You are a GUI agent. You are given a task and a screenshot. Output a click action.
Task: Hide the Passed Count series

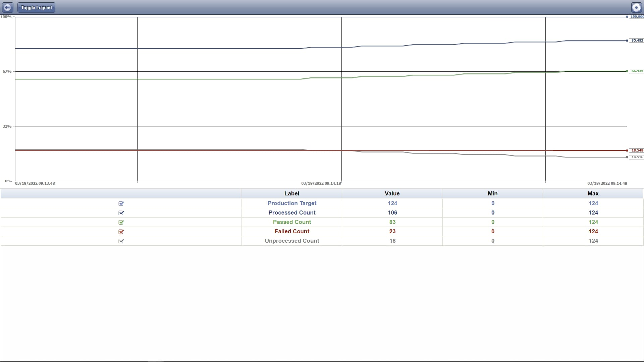[121, 222]
